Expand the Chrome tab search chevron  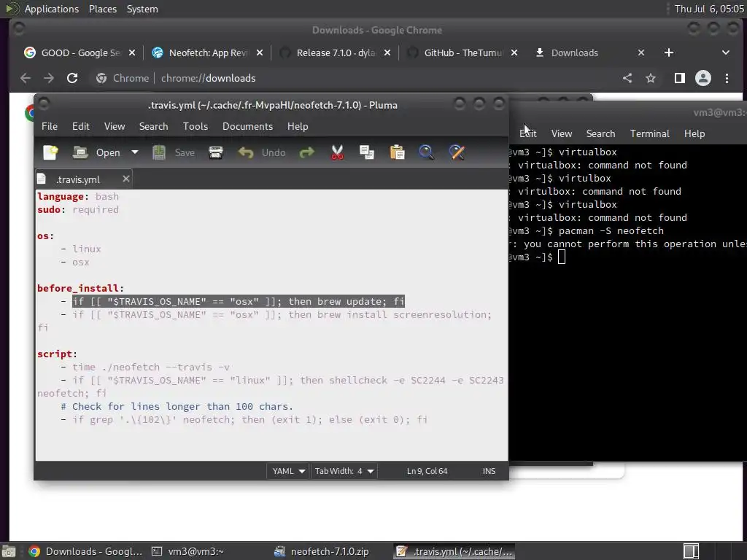tap(726, 52)
